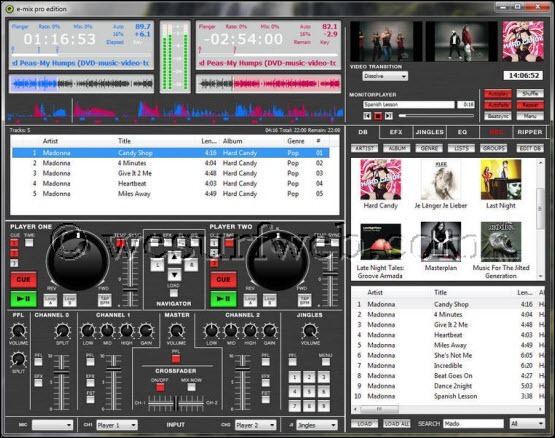Screen dimensions: 555x438
Task: Trigger jingle pad 9
Action: pyautogui.click(x=324, y=406)
